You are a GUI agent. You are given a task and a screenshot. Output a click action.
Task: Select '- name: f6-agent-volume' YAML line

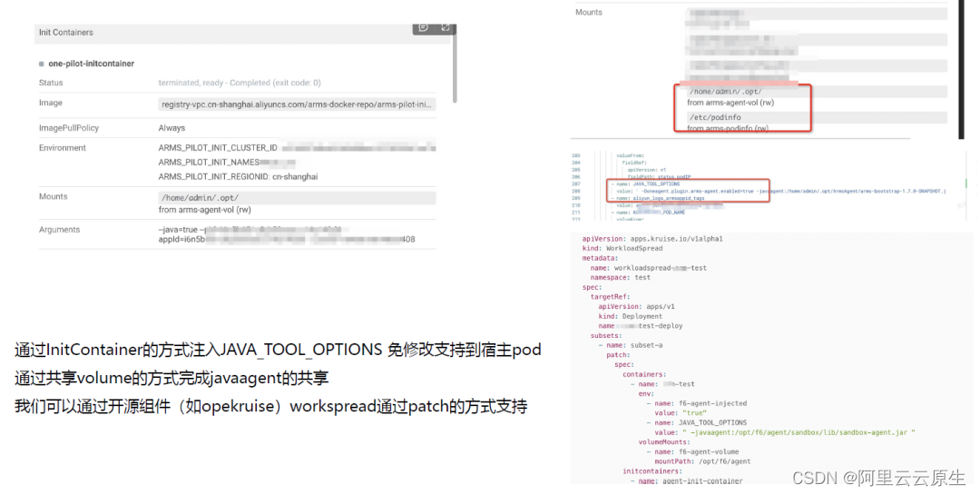pos(692,451)
